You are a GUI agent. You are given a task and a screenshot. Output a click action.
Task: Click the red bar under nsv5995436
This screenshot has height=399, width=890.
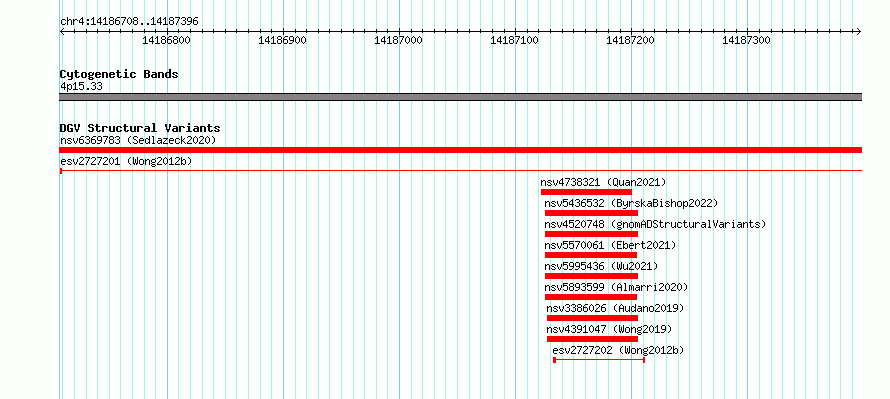click(x=591, y=276)
